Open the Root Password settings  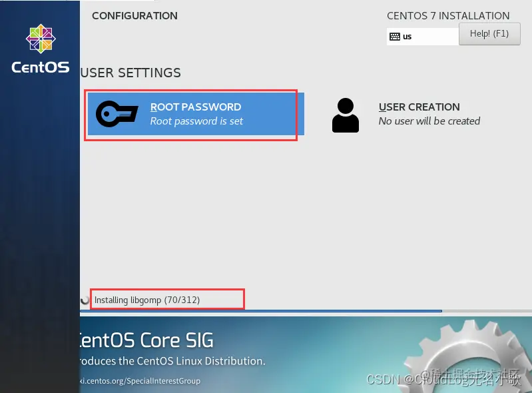tap(196, 114)
